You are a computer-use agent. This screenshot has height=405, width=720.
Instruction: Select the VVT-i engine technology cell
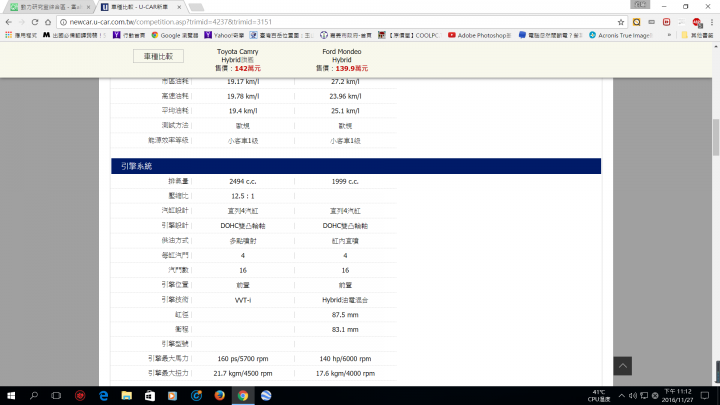pos(243,300)
